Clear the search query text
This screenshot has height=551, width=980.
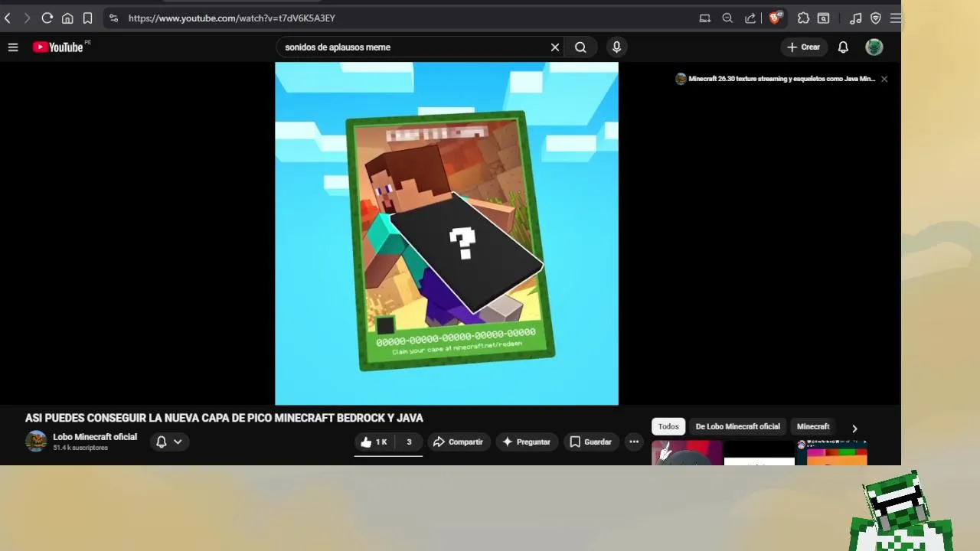pyautogui.click(x=555, y=47)
